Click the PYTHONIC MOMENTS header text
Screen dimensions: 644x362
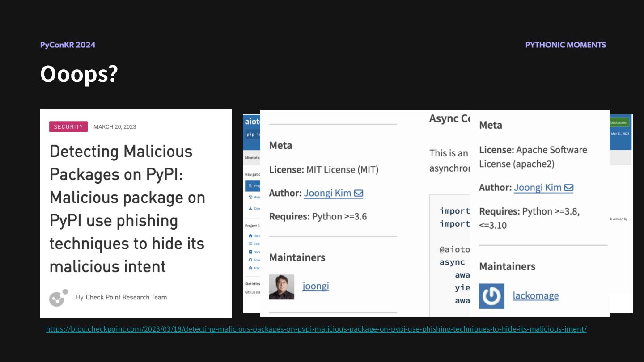click(x=566, y=45)
